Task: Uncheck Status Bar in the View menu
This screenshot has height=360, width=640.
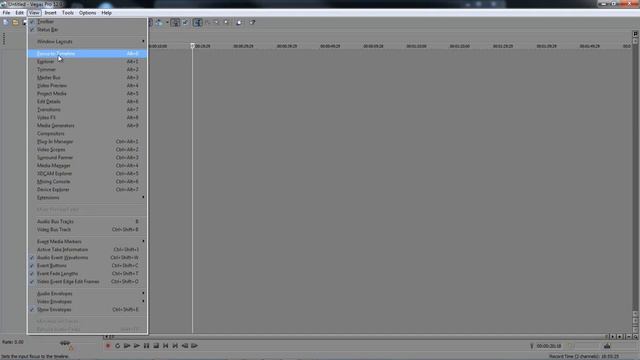Action: pos(87,30)
